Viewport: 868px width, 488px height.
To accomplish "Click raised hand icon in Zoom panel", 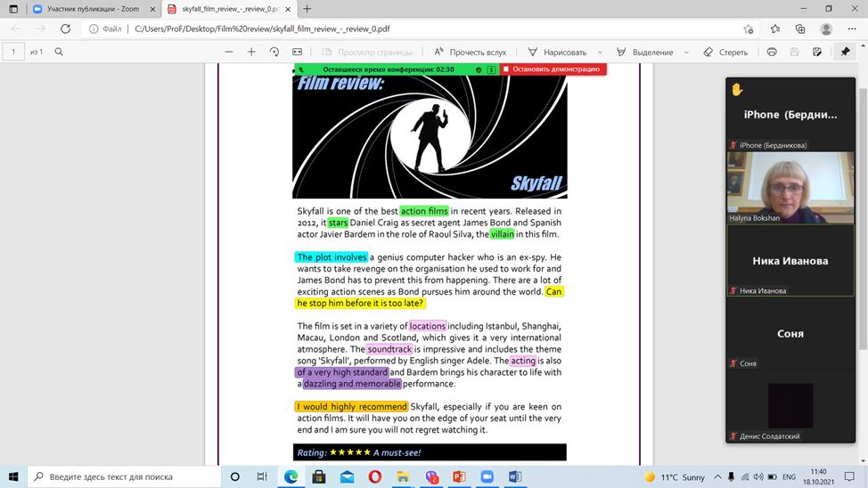I will click(737, 89).
